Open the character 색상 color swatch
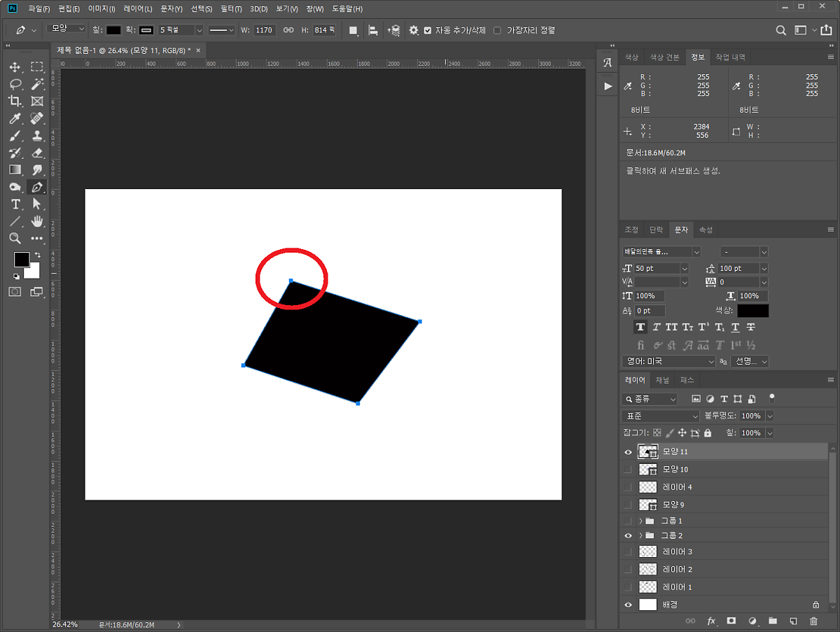 (752, 311)
